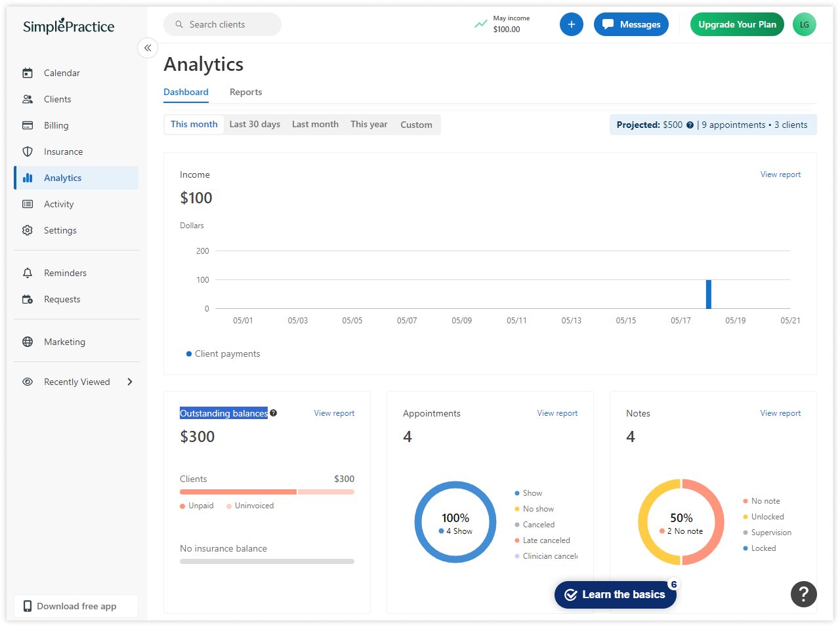Open the LG account avatar menu
The height and width of the screenshot is (627, 840).
coord(804,24)
